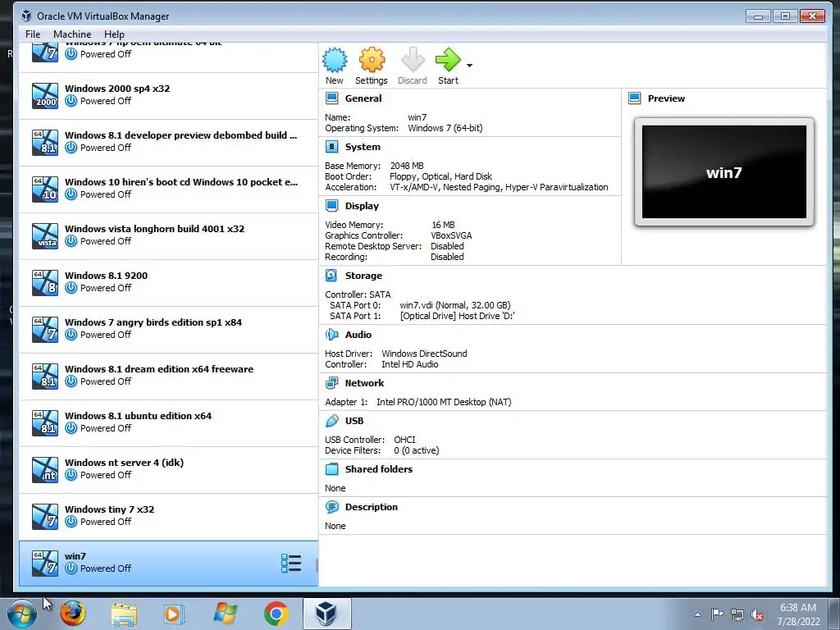The height and width of the screenshot is (630, 840).
Task: Click the VBoxSVGA graphics controller value
Action: 451,235
